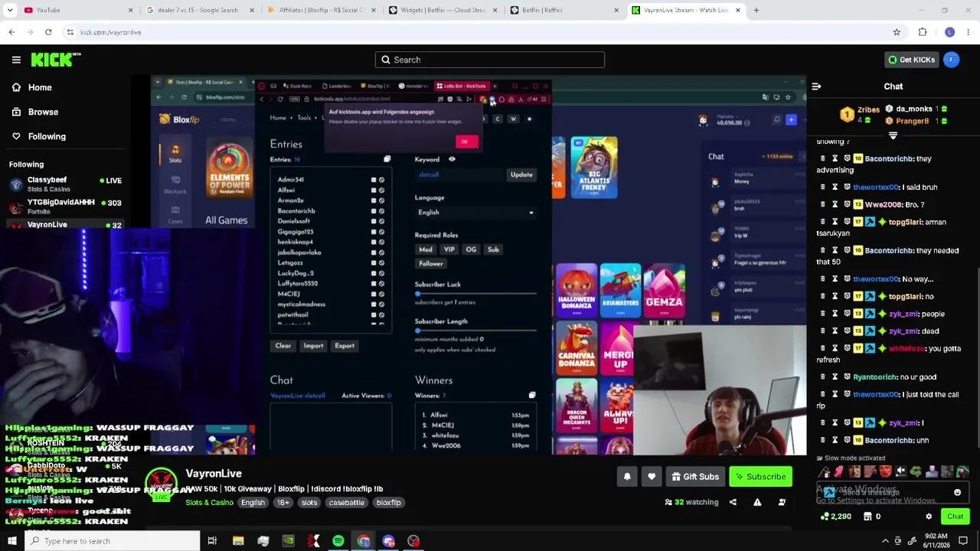View site information icon in address bar
980x551 pixels.
[70, 32]
